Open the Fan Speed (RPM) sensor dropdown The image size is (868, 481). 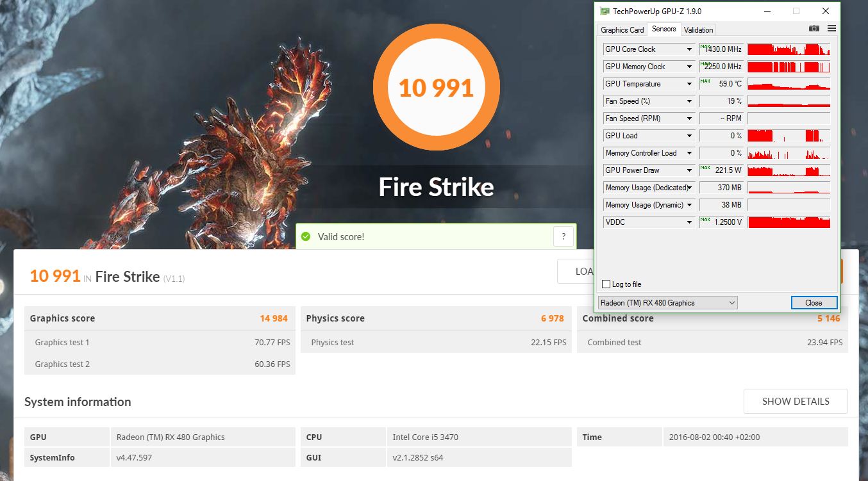click(x=690, y=118)
